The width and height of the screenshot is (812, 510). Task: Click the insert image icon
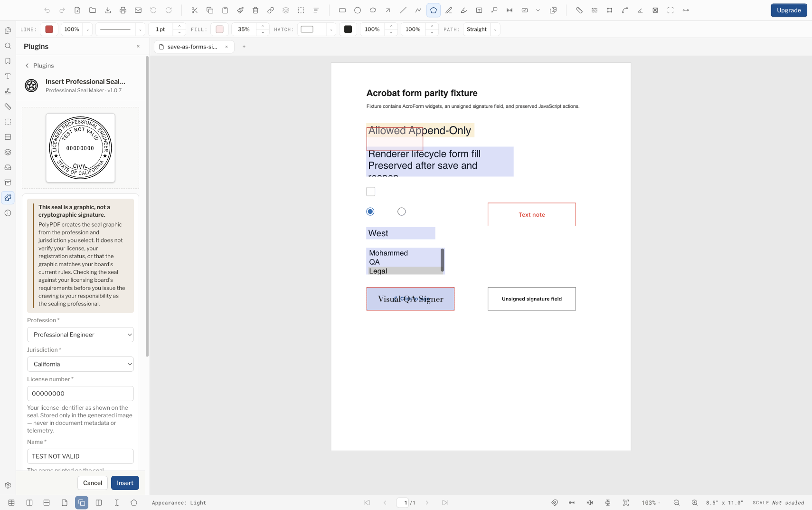pyautogui.click(x=553, y=10)
